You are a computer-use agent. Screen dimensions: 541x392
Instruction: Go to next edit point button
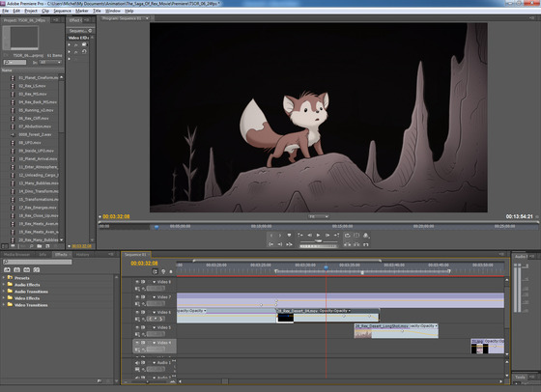[336, 236]
